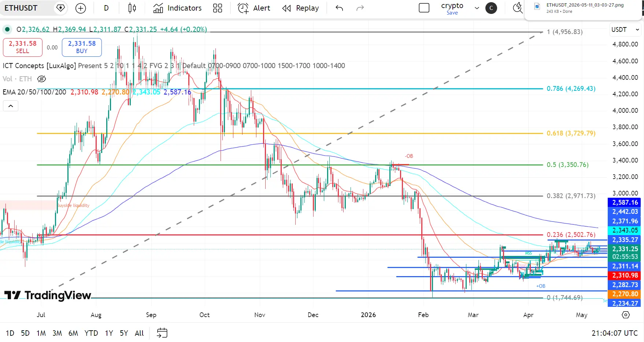Select the EMA 20/50/100/200 indicator legend
Viewport: 644px width, 342px height.
click(x=34, y=92)
